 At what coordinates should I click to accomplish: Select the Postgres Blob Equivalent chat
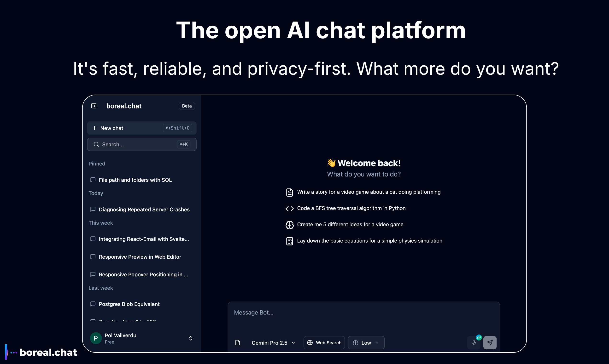pos(129,304)
